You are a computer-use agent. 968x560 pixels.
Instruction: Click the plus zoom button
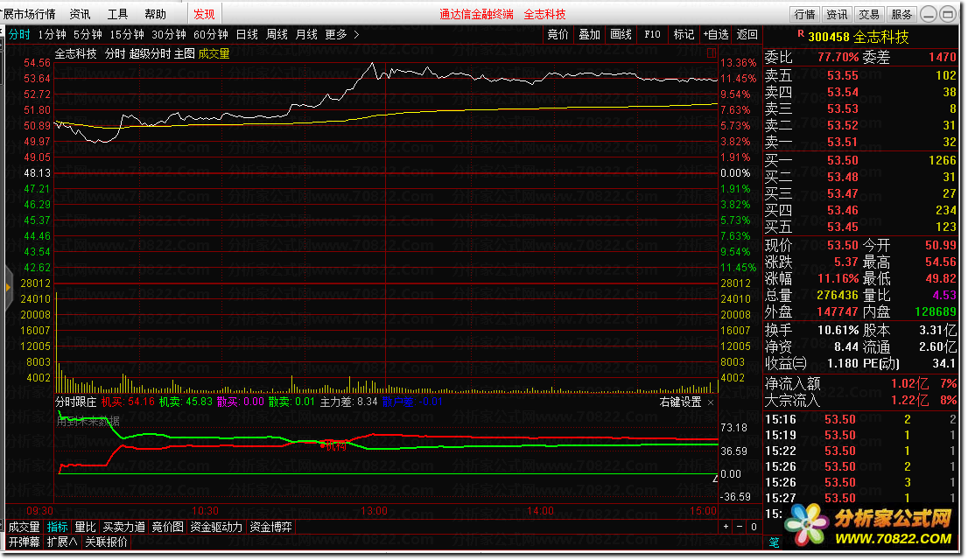(726, 527)
